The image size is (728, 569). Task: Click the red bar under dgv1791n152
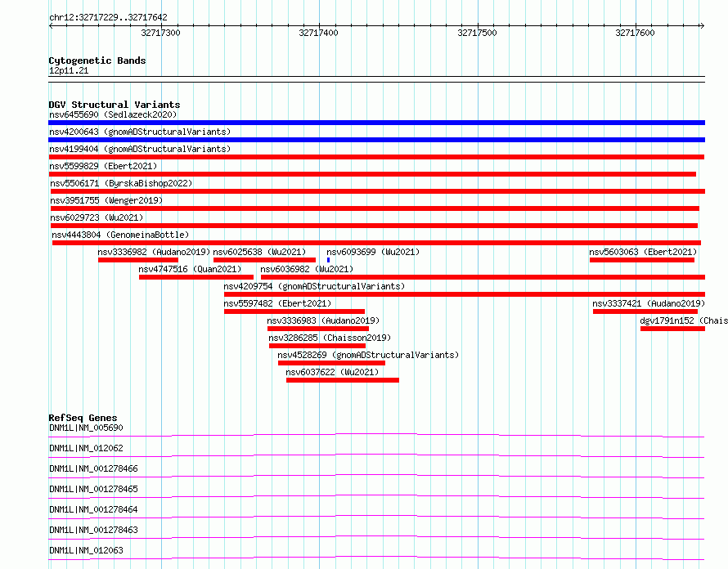coord(672,329)
